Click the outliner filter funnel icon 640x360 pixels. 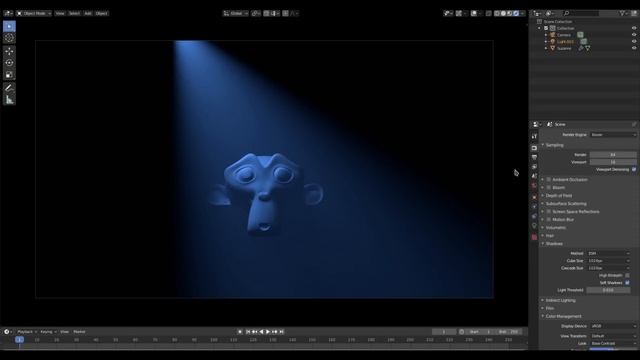pos(622,13)
